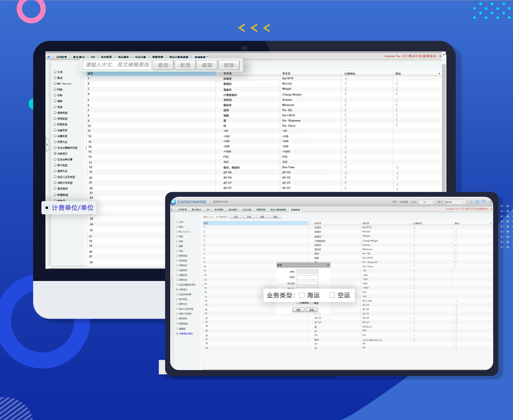Switch to 权限管理 tab in tablet window
This screenshot has width=513, height=420.
click(x=261, y=210)
